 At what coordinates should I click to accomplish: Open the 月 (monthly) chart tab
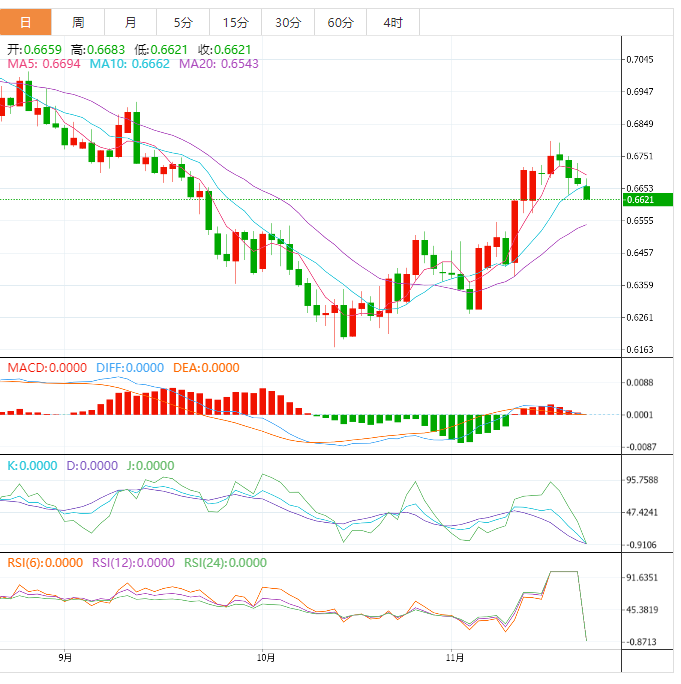131,22
